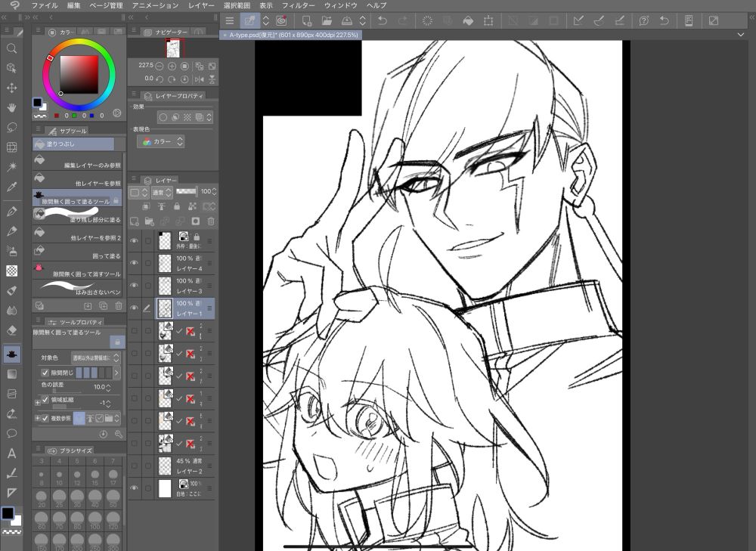Hide レイヤー3 using its eye icon

coord(135,286)
